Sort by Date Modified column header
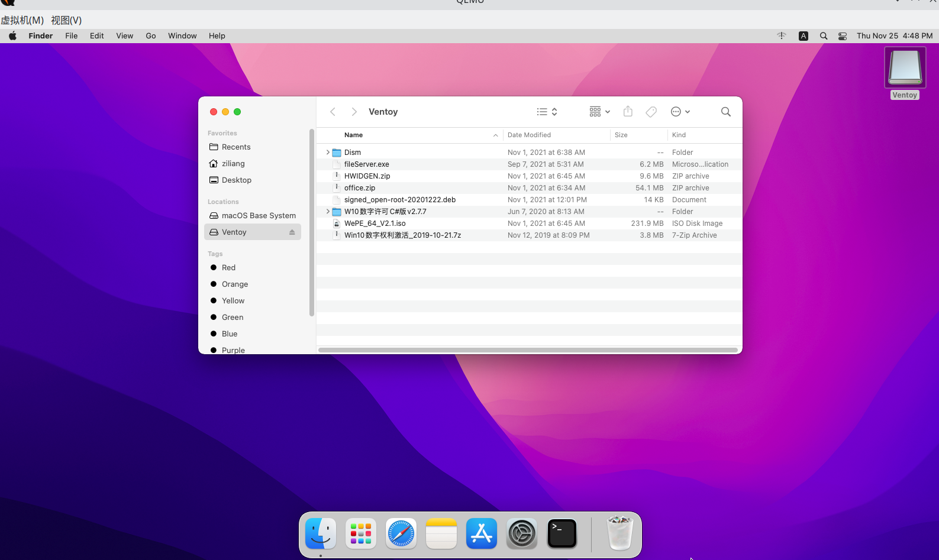939x560 pixels. click(557, 135)
